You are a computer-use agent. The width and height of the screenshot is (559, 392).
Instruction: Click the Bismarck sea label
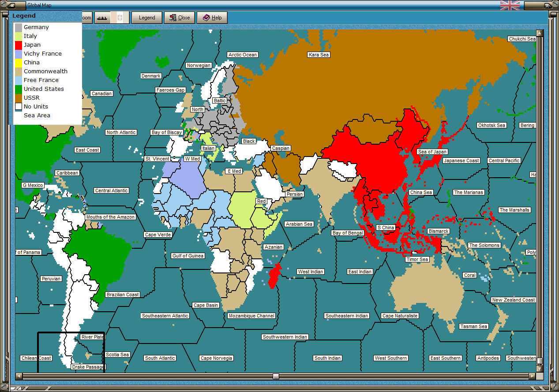click(439, 231)
